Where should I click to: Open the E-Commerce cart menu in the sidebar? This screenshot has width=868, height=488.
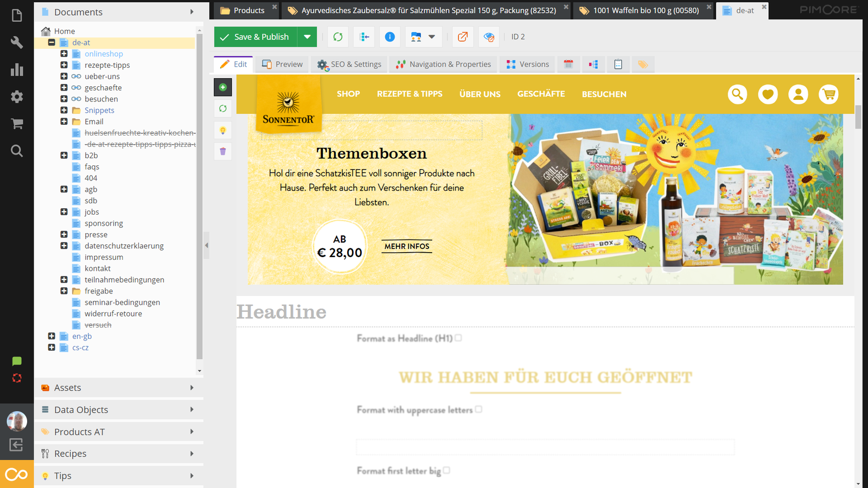17,124
